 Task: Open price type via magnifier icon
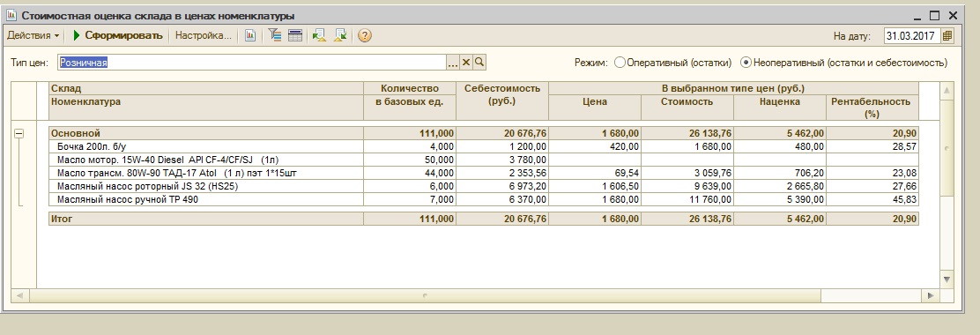(x=479, y=63)
